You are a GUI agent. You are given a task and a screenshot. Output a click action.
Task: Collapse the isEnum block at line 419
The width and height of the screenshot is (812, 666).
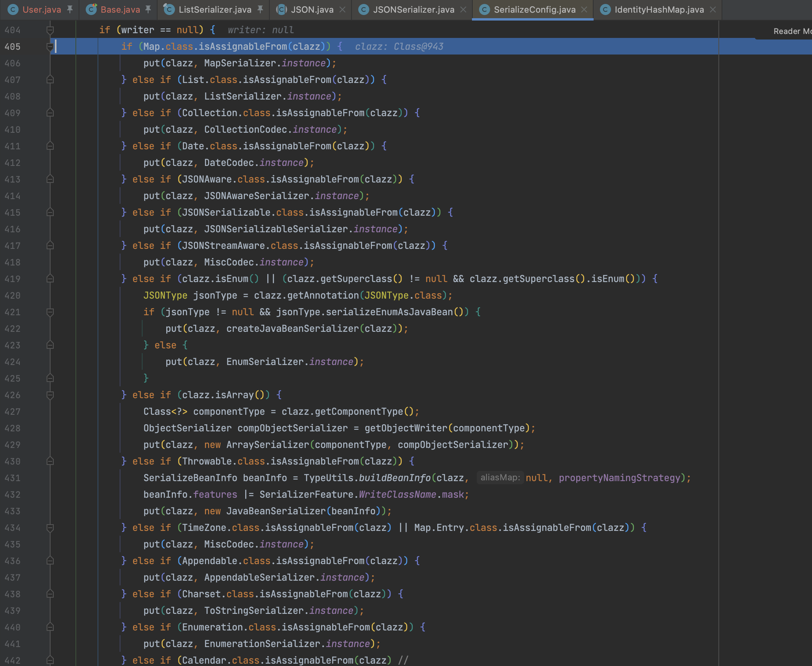[50, 279]
